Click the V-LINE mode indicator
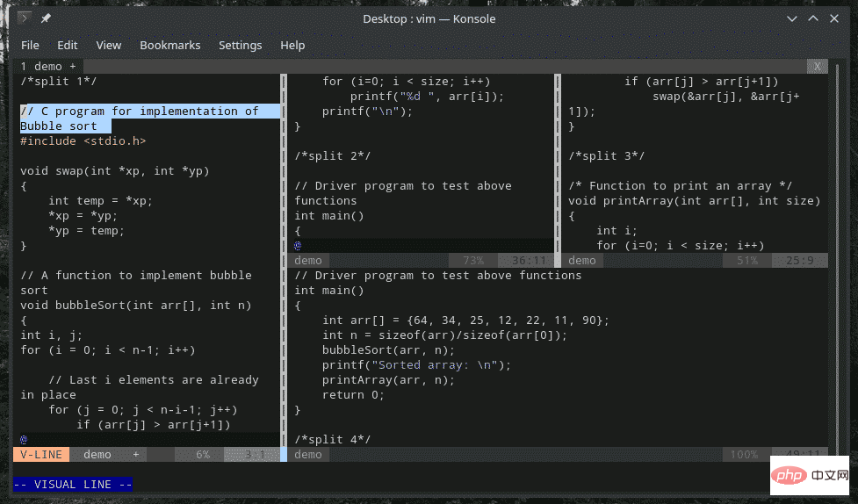Viewport: 858px width, 504px height. point(41,454)
